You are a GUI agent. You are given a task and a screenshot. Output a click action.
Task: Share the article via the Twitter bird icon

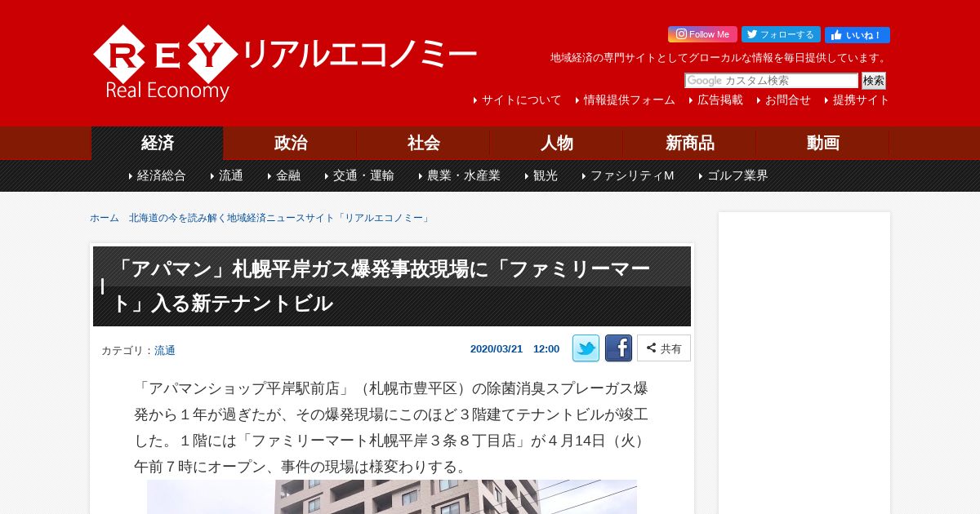(x=586, y=348)
